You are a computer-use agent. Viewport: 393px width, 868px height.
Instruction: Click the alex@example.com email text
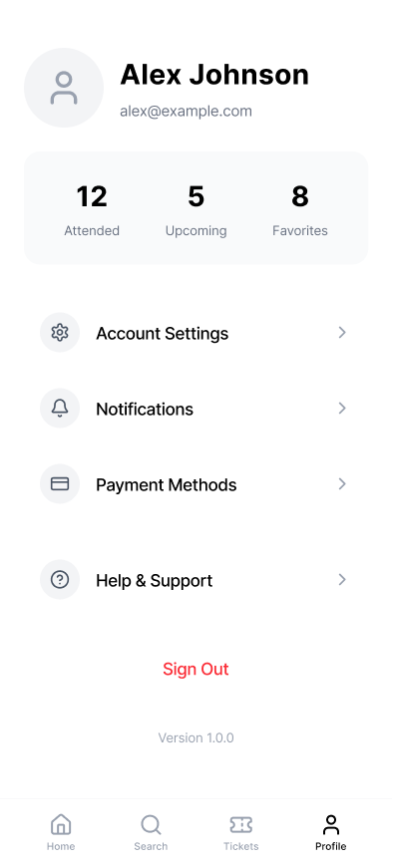point(187,112)
